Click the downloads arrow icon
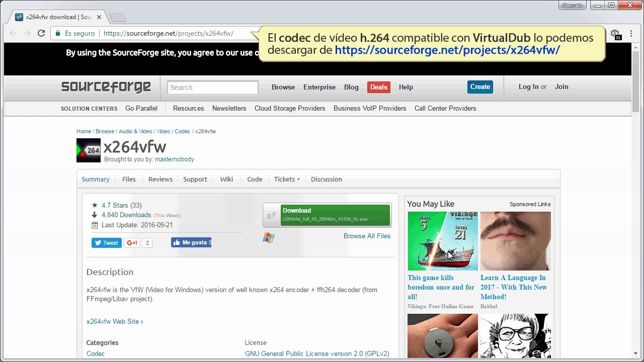 (95, 215)
